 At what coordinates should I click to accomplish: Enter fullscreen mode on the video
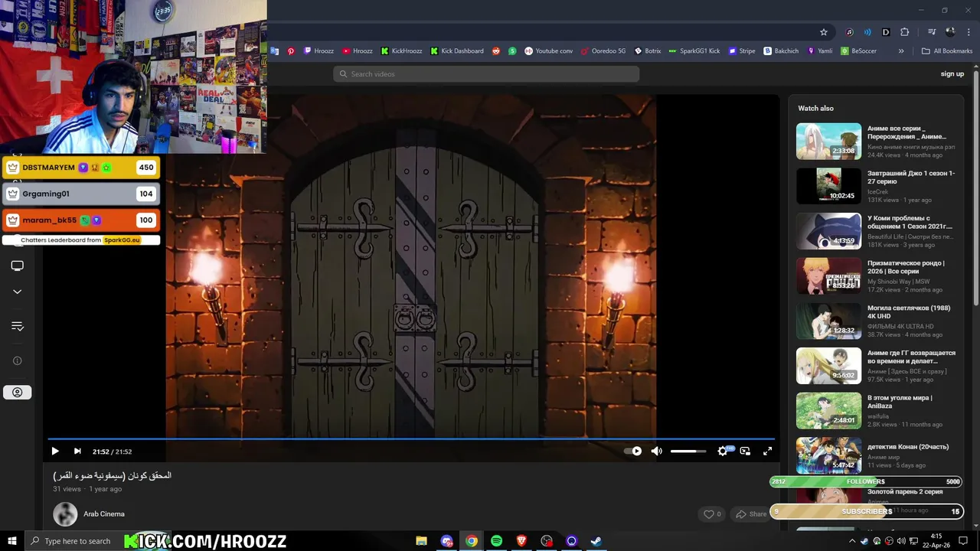pyautogui.click(x=767, y=452)
